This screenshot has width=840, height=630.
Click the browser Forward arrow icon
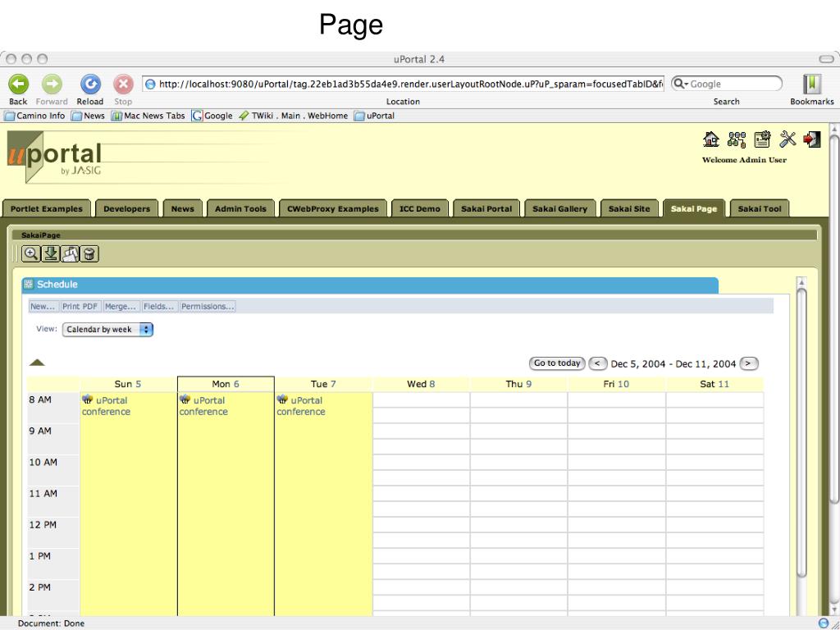[52, 84]
